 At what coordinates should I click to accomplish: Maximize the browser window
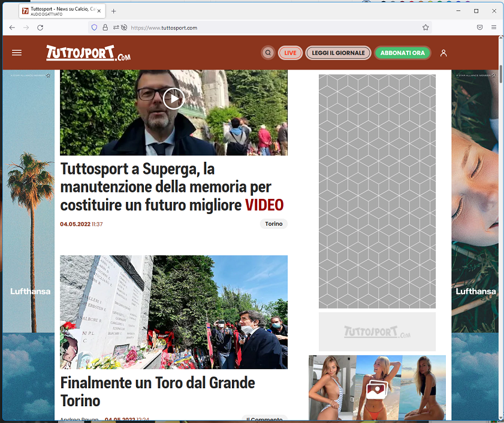476,11
